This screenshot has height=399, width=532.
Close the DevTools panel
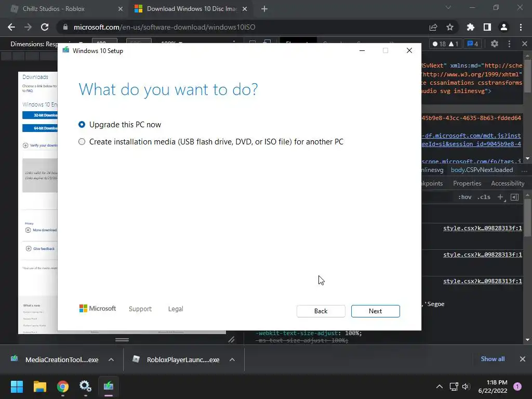(525, 44)
